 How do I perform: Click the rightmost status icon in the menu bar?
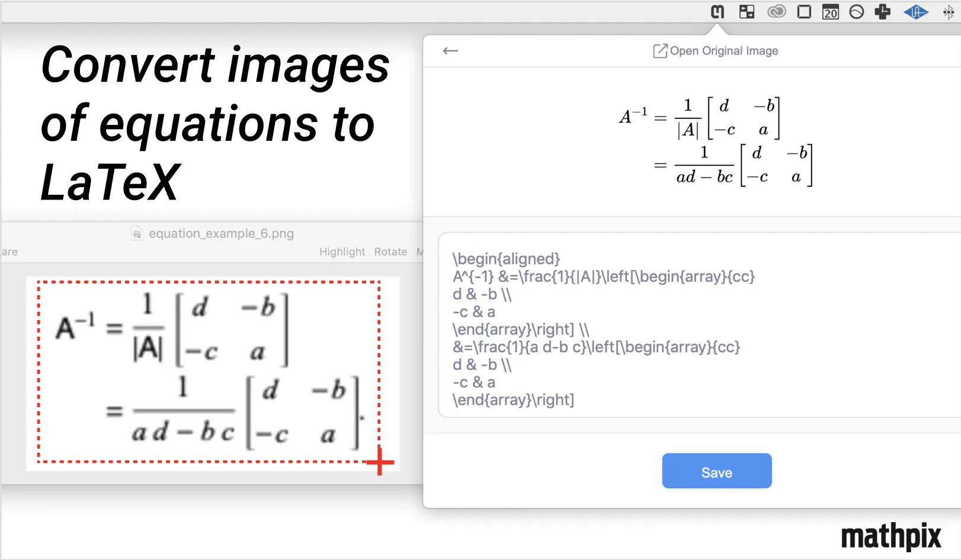tap(948, 11)
